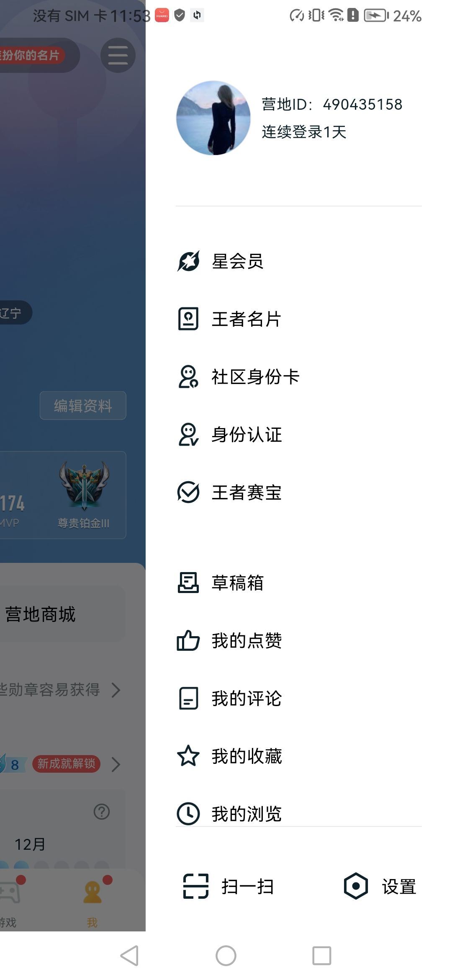The width and height of the screenshot is (452, 980).
Task: Tap the 社区身份卡 icon
Action: (188, 377)
